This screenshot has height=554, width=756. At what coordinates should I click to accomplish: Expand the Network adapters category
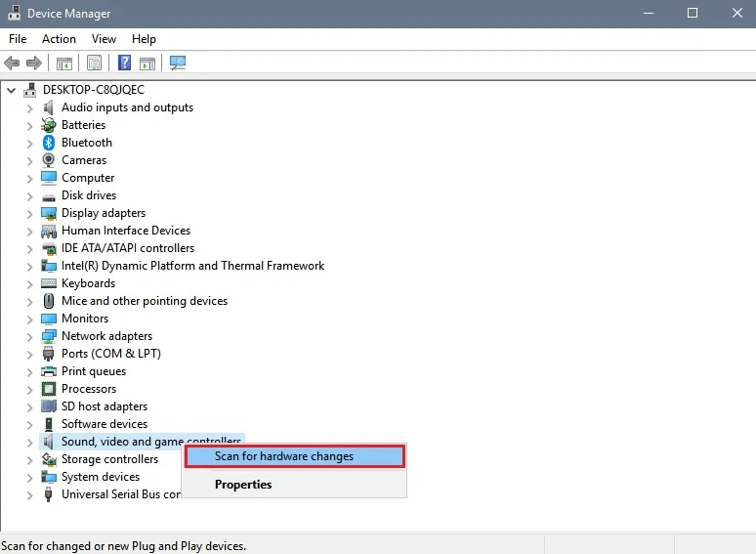[x=30, y=336]
